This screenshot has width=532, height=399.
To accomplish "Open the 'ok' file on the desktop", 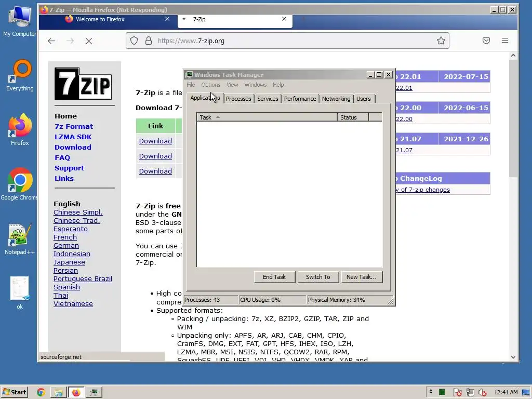I will coord(20,293).
